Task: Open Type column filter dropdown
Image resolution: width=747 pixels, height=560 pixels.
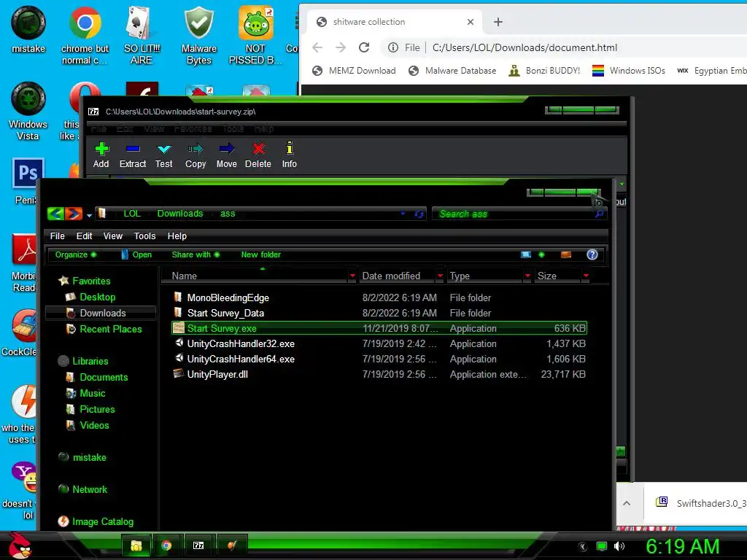Action: point(527,276)
